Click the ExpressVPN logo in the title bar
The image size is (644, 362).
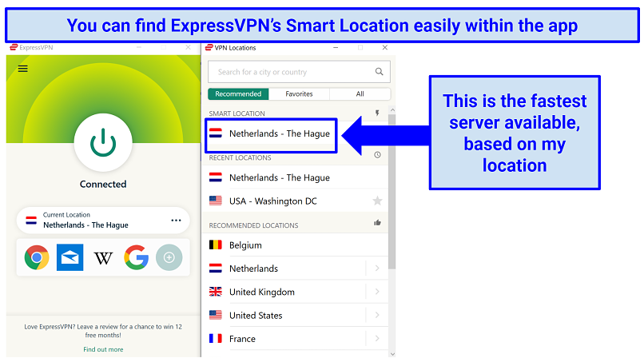pos(14,47)
